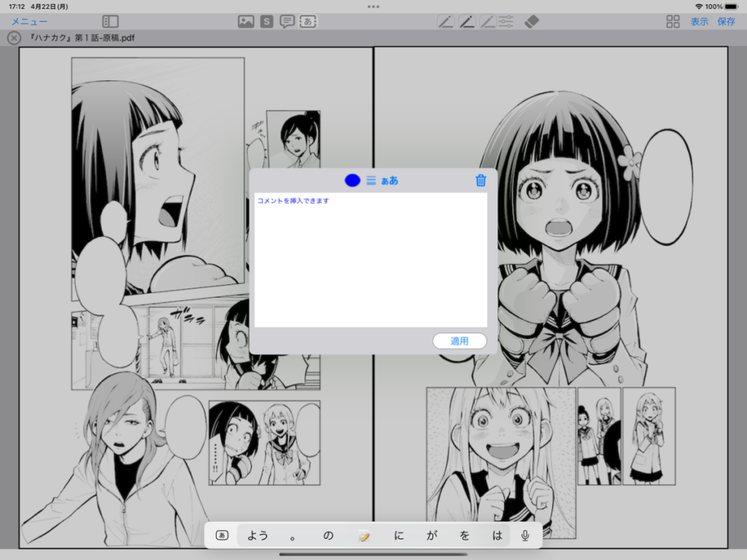Pick the の keyboard suggestion

pyautogui.click(x=328, y=535)
